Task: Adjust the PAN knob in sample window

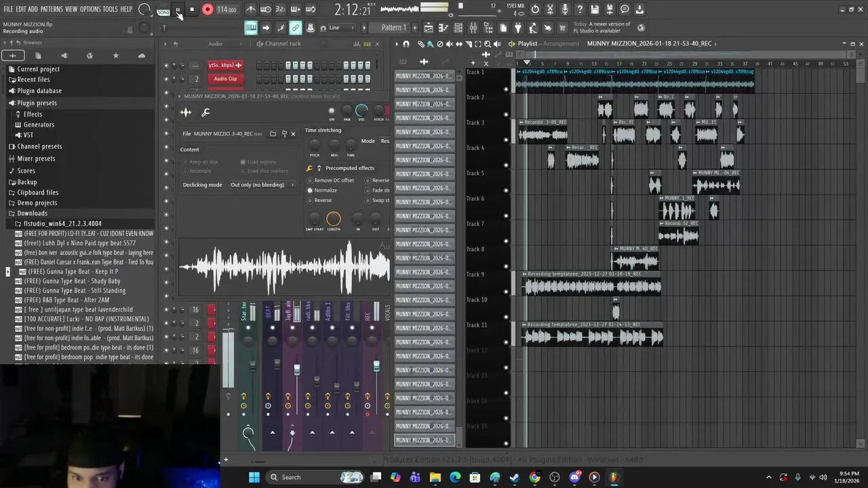Action: click(347, 111)
